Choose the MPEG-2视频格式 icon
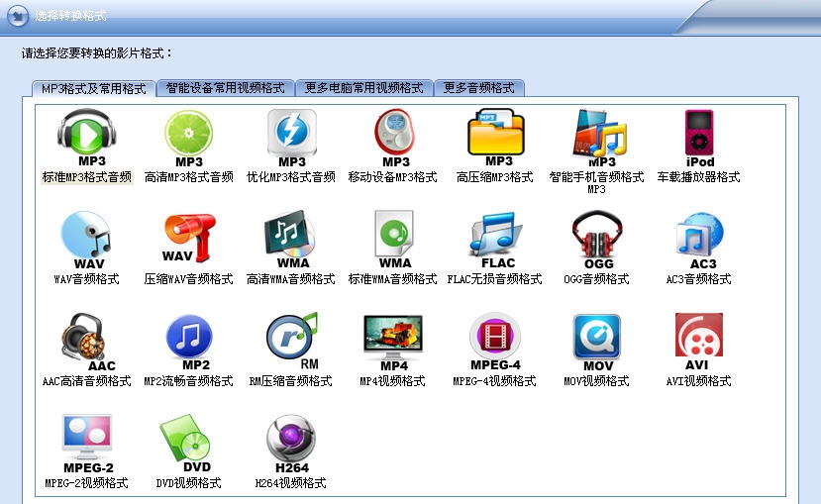The height and width of the screenshot is (504, 821). (x=87, y=444)
